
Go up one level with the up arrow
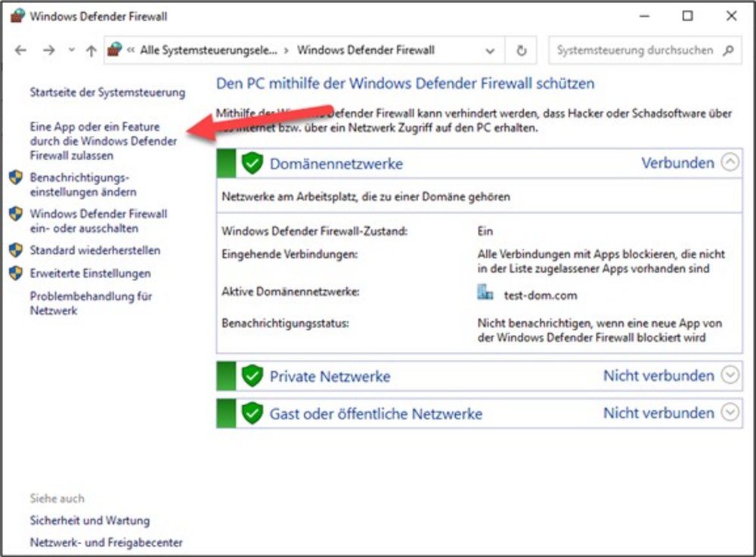pyautogui.click(x=91, y=50)
